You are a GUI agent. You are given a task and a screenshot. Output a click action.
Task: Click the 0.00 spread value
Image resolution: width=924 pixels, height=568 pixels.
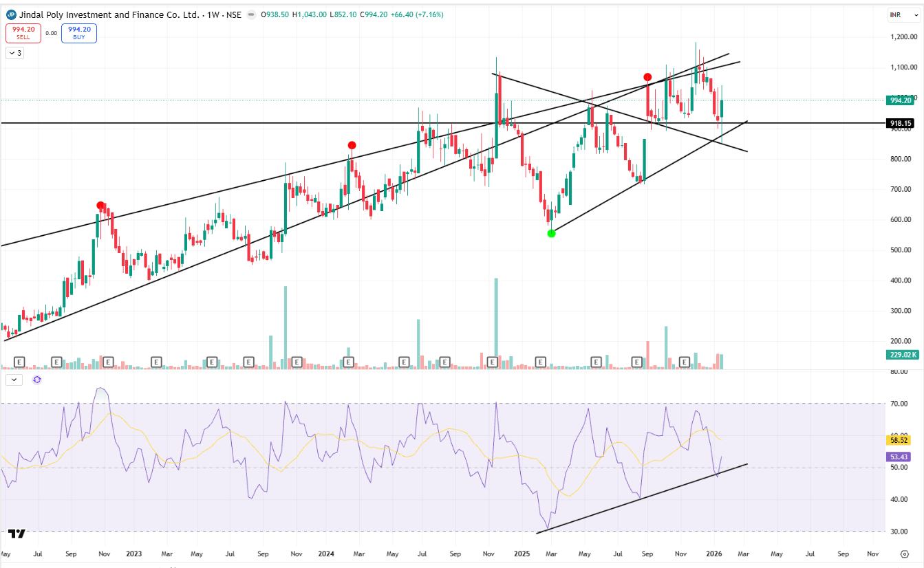click(52, 33)
